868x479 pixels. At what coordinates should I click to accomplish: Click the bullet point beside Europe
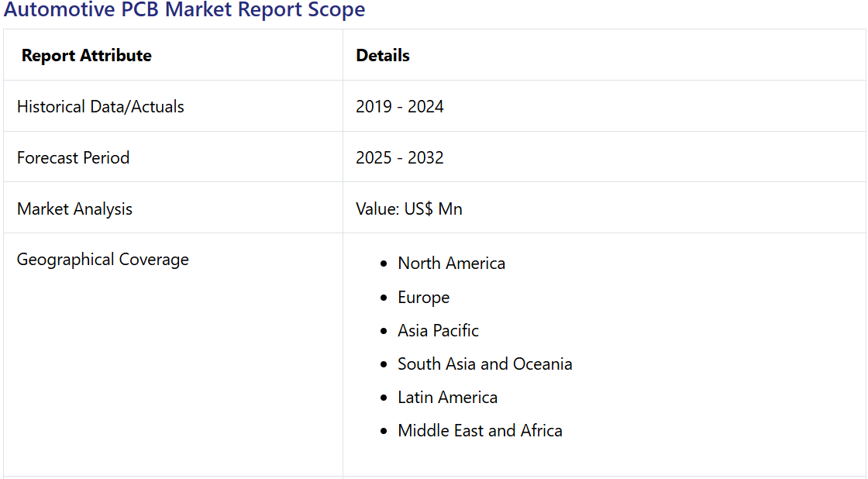[384, 298]
